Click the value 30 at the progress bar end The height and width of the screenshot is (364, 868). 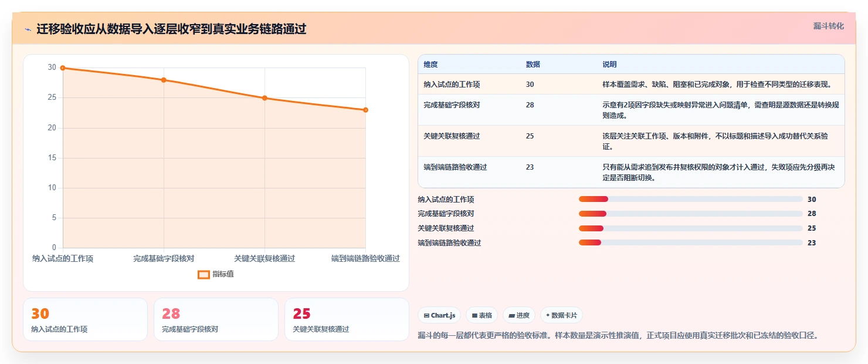pyautogui.click(x=812, y=200)
